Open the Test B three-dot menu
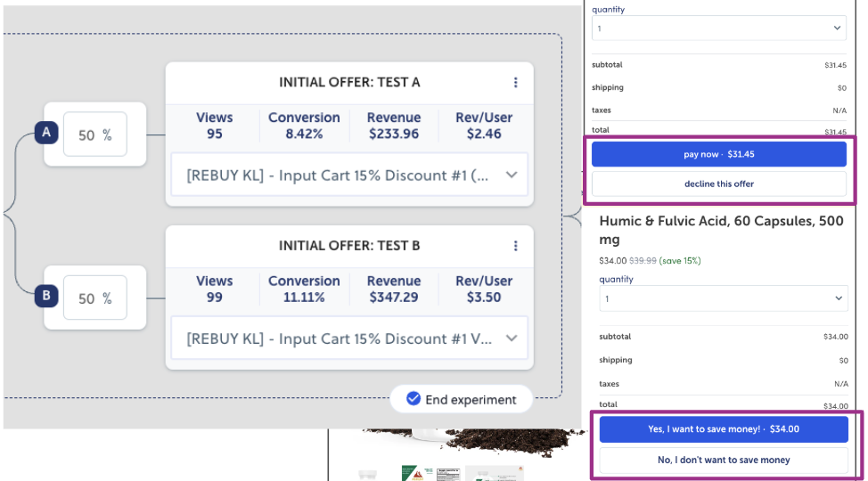The height and width of the screenshot is (481, 868). click(515, 246)
